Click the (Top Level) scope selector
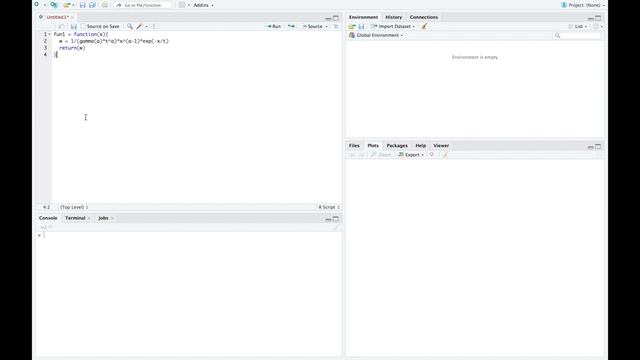The height and width of the screenshot is (360, 640). tap(74, 207)
